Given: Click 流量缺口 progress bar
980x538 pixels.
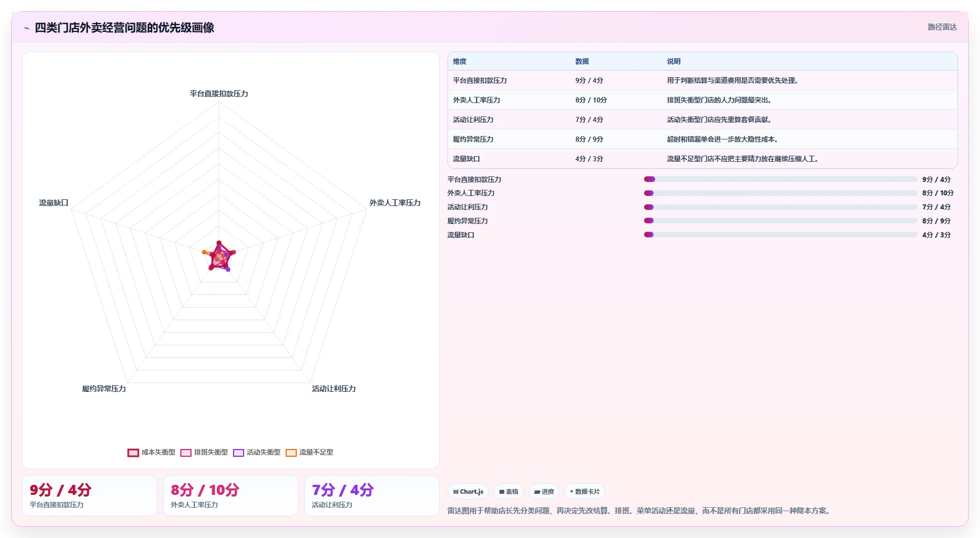Looking at the screenshot, I should 781,235.
